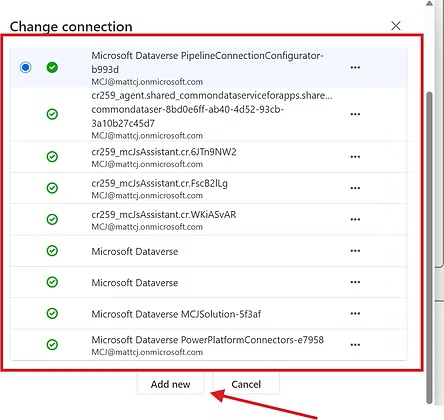Screen dimensions: 444x420
Task: Select the PipelineConnectionConfigurator-b993d radio button
Action: tap(26, 67)
